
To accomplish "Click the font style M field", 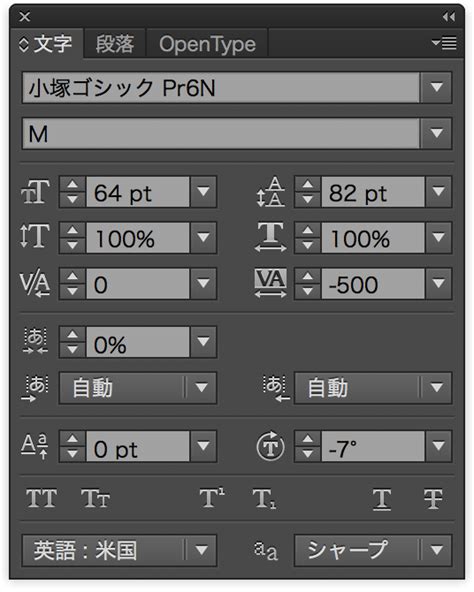I will [221, 134].
